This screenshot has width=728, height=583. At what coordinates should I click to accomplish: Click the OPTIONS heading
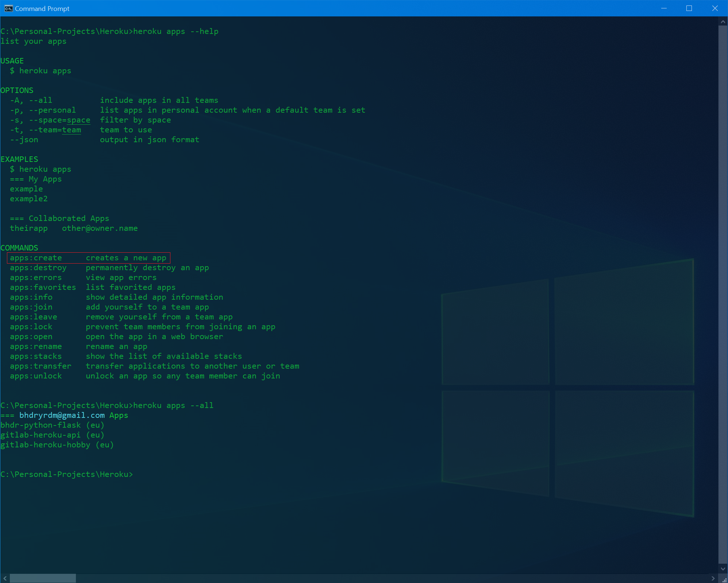tap(17, 90)
